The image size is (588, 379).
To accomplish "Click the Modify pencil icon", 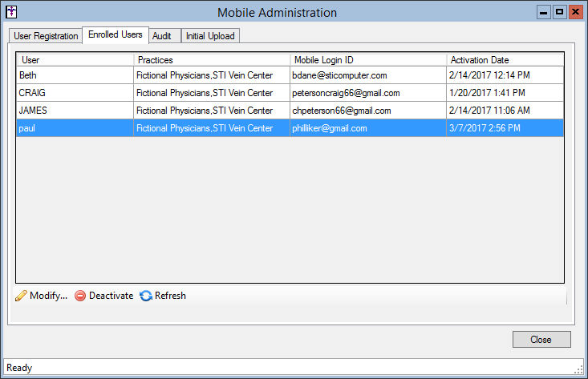I will [22, 296].
